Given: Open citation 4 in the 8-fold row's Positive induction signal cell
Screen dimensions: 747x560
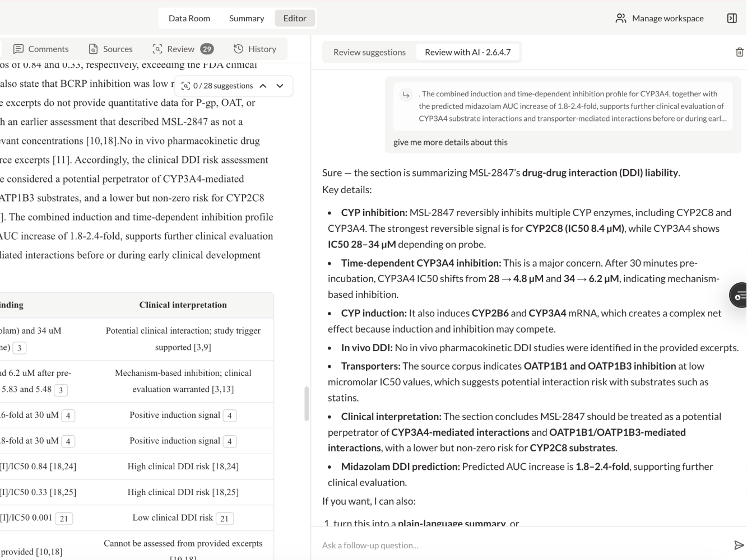Looking at the screenshot, I should click(229, 441).
